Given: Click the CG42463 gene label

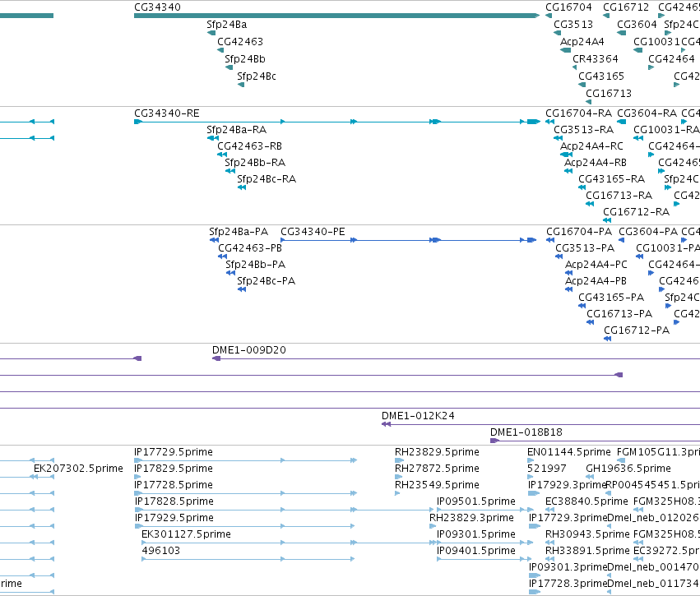Looking at the screenshot, I should point(240,42).
